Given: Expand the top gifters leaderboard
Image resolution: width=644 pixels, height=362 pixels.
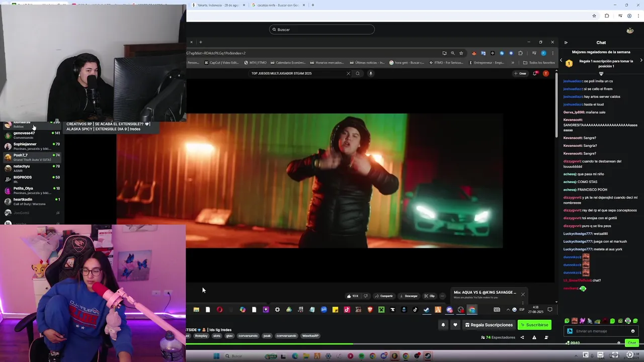Looking at the screenshot, I should (601, 73).
